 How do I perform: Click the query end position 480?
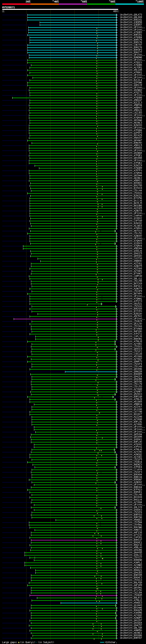tap(115, 11)
